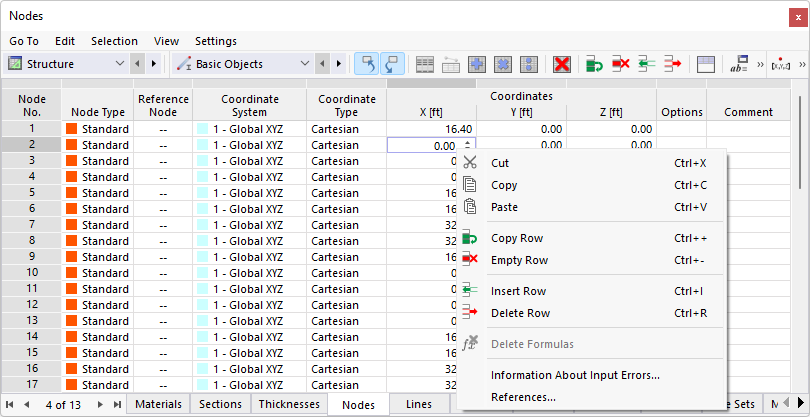Click Information About Input Errors entry
The width and height of the screenshot is (810, 417).
(575, 375)
